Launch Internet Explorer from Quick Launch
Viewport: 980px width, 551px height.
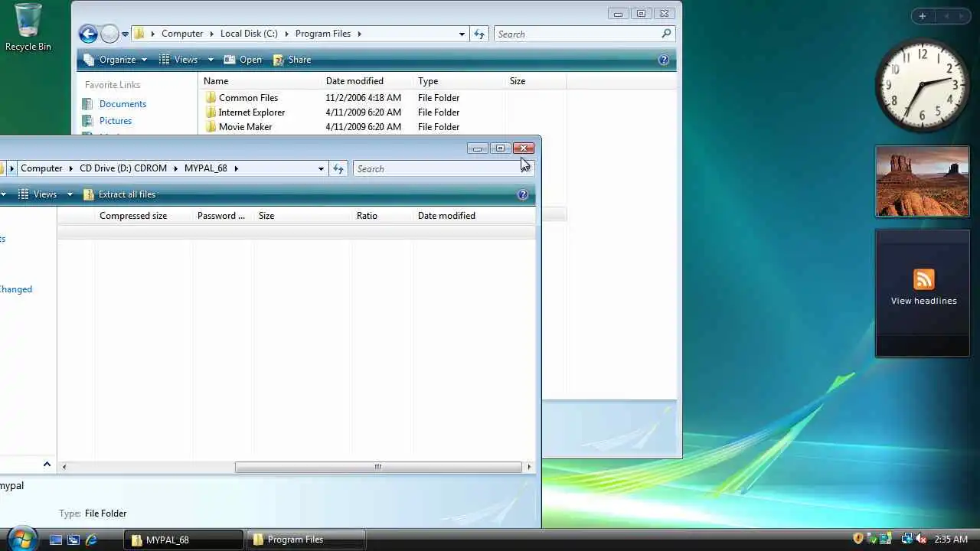tap(91, 540)
